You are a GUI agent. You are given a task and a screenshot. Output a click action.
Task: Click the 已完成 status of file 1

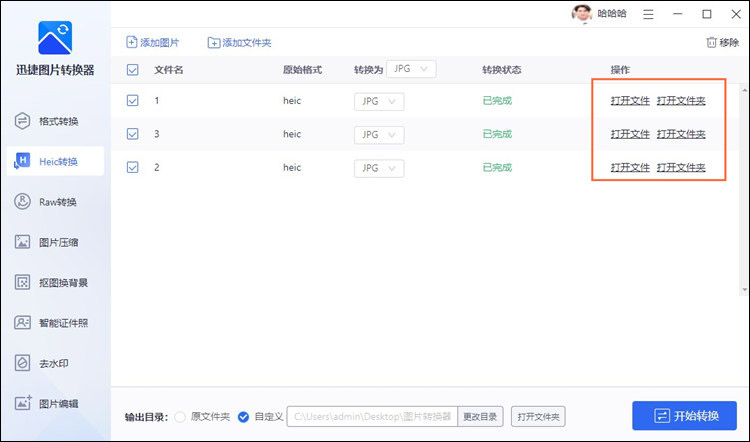click(497, 101)
